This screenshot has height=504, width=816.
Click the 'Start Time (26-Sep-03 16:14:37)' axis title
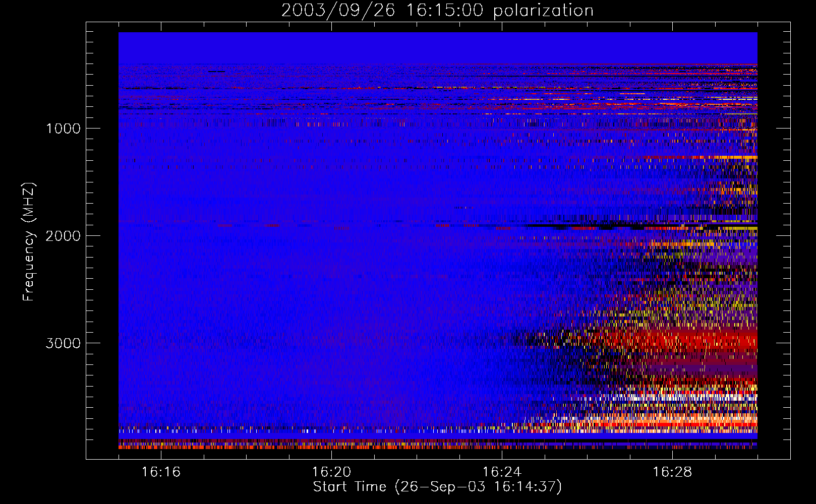pos(437,487)
